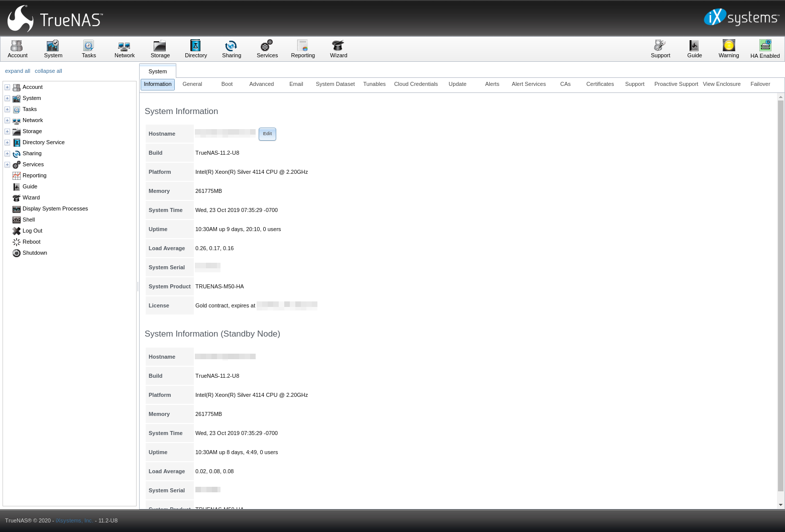
Task: Expand the Directory Service tree node
Action: (7, 142)
